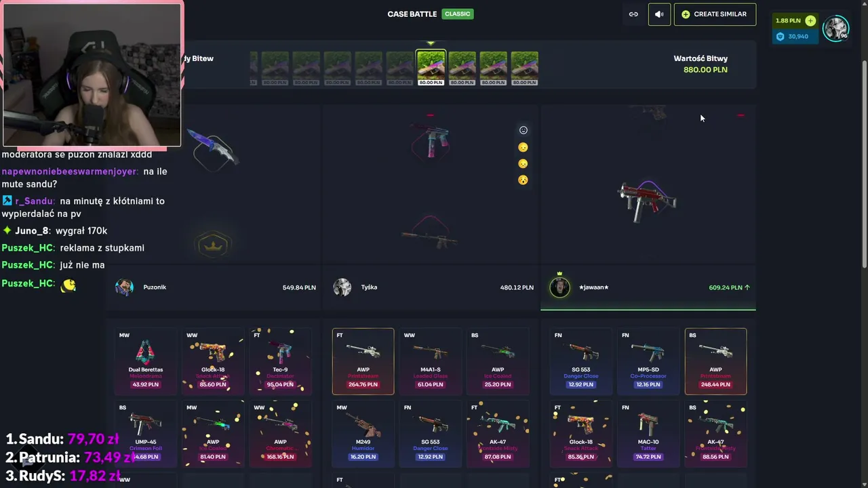Select the CLASSIC mode badge

tap(457, 14)
